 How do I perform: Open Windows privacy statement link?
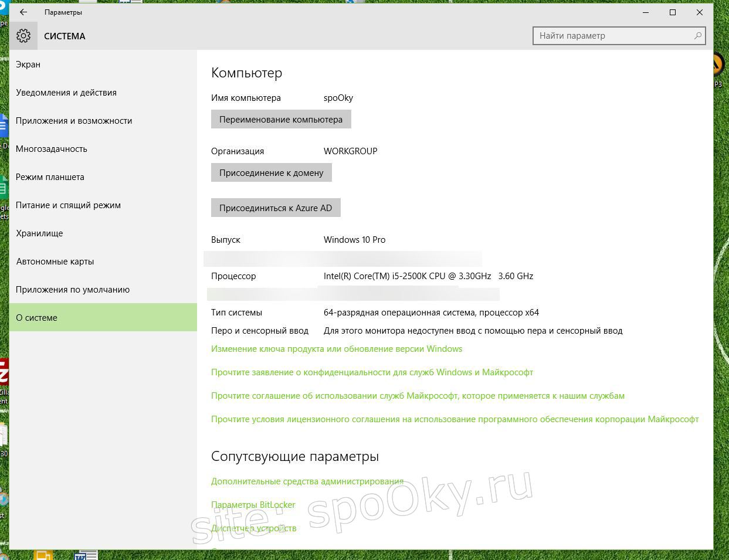tap(372, 372)
